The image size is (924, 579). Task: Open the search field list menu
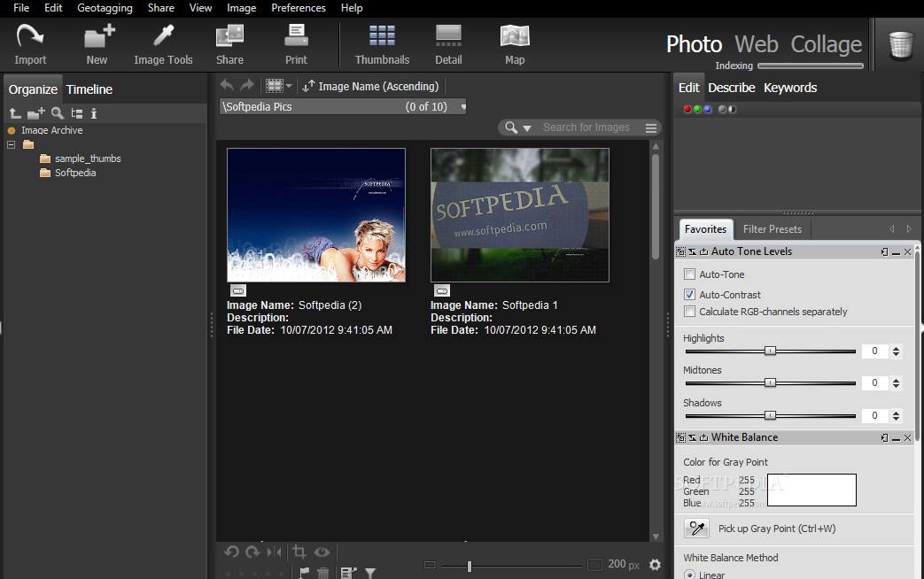pyautogui.click(x=651, y=127)
